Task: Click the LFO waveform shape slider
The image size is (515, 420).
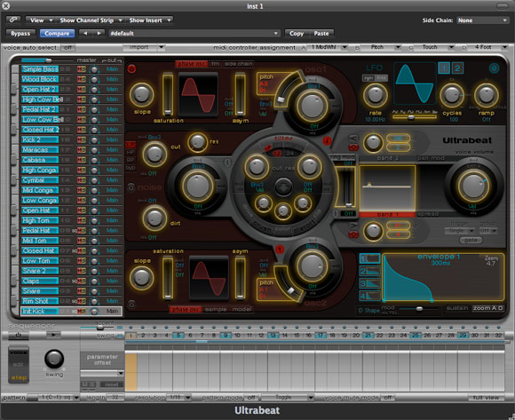Action: (x=415, y=117)
